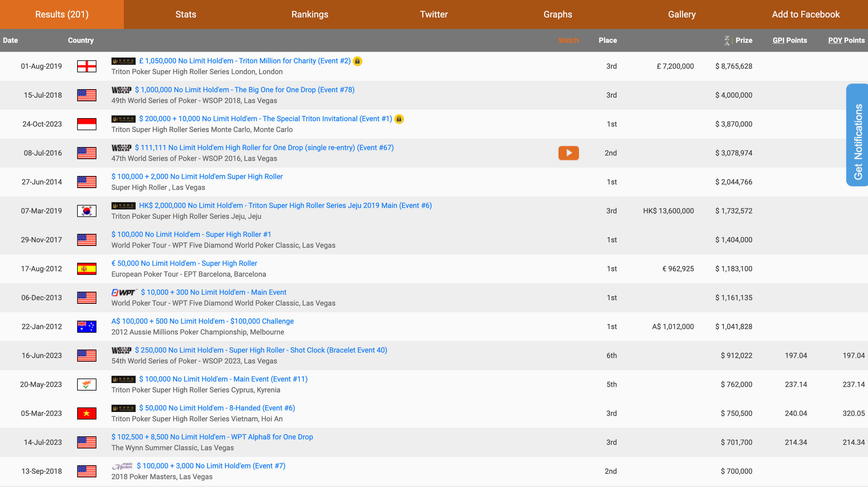Screen dimensions: 868x487
Task: Click lock icon beside Triton Million for Charity
Action: pos(357,61)
